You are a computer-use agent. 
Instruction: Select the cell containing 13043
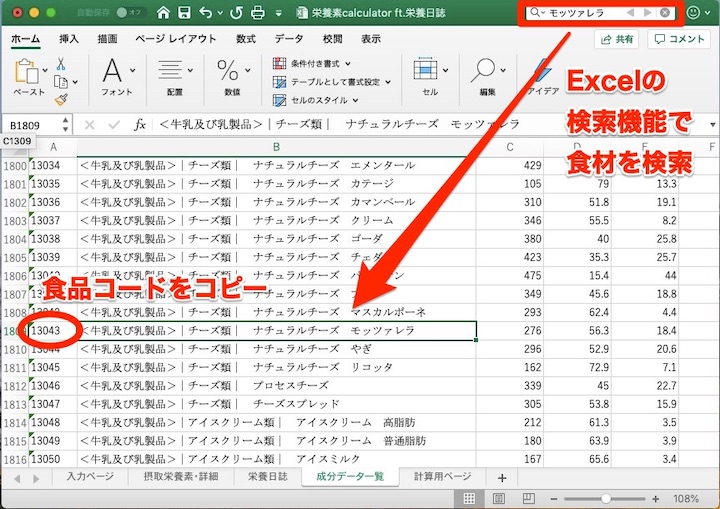click(53, 331)
